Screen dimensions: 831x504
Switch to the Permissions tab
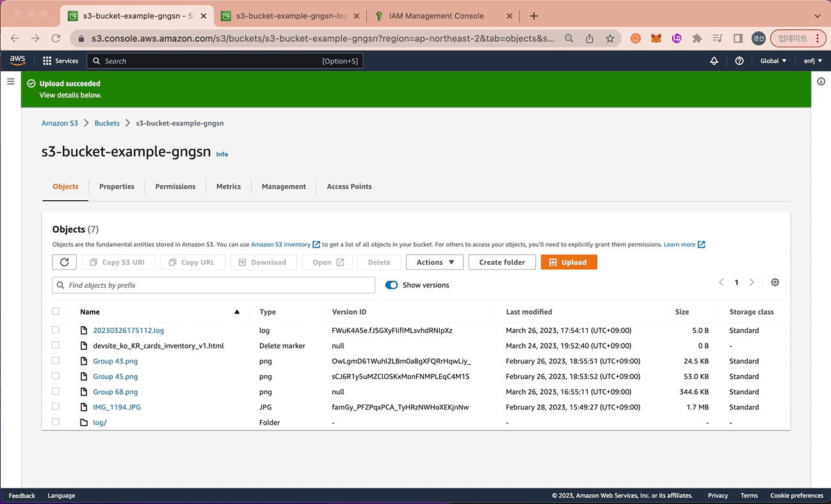tap(175, 187)
